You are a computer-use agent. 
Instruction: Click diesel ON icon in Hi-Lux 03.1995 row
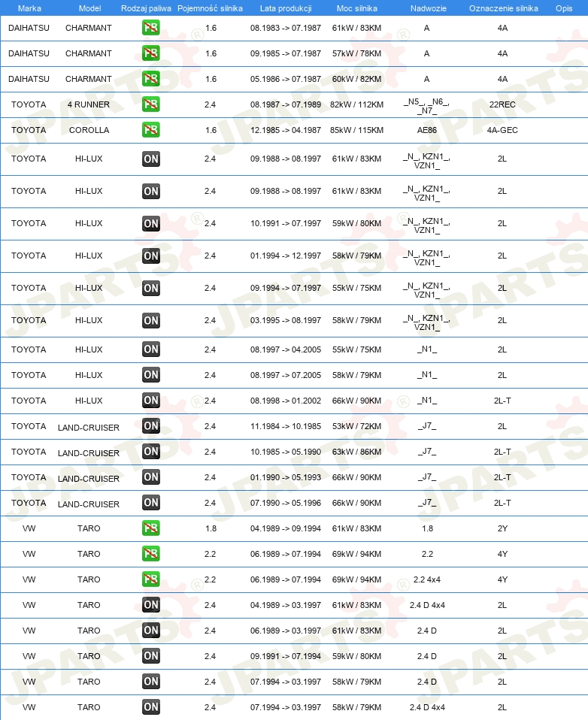point(150,320)
